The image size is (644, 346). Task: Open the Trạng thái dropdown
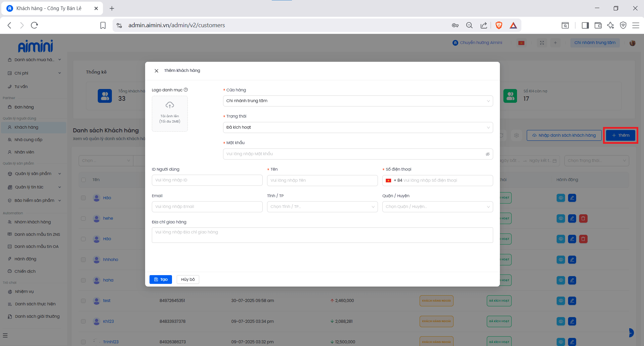pyautogui.click(x=358, y=127)
